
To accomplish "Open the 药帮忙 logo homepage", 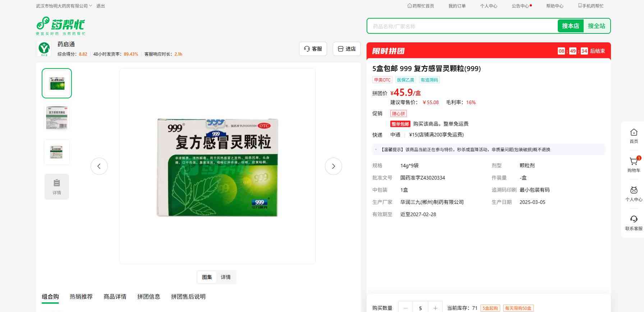I will pos(61,25).
